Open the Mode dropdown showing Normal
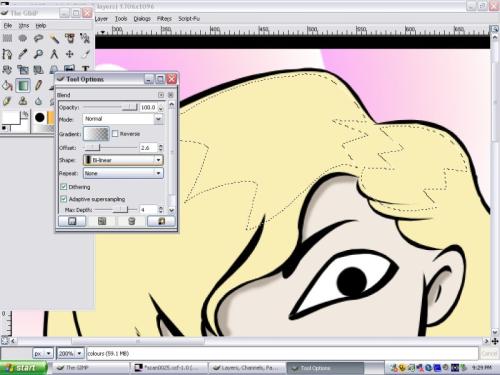 coord(123,119)
